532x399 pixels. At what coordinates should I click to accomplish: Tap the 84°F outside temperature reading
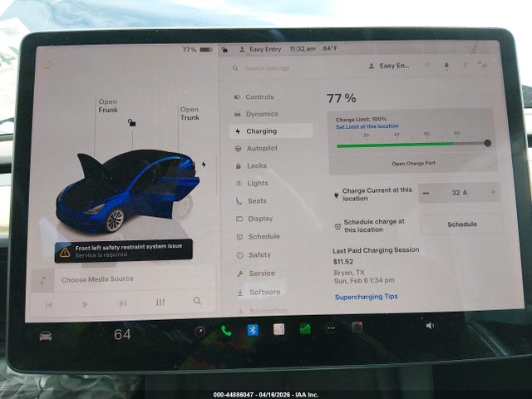pyautogui.click(x=330, y=48)
